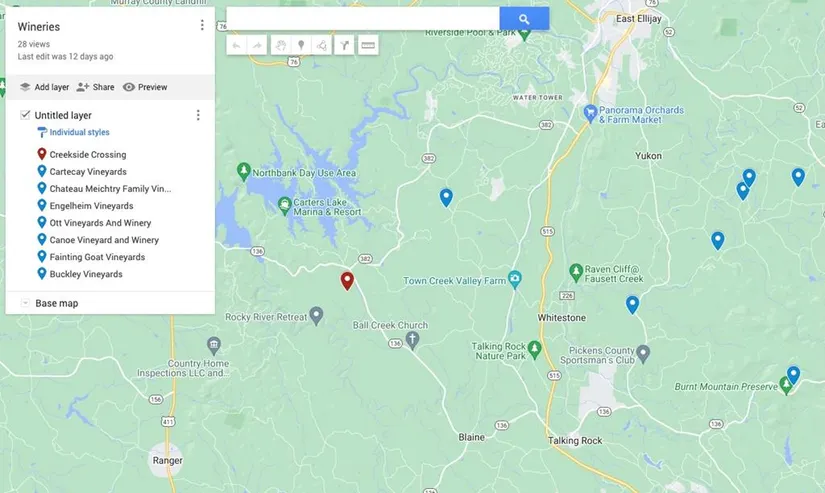Open the map Preview
This screenshot has width=825, height=493.
pyautogui.click(x=145, y=87)
